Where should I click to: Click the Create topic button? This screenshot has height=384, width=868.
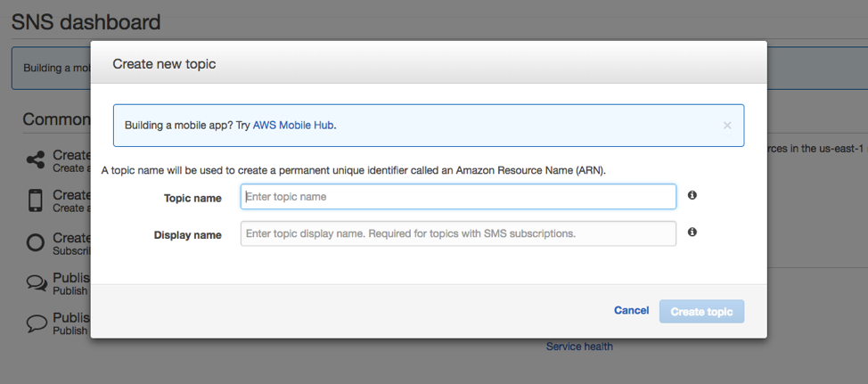pos(701,312)
